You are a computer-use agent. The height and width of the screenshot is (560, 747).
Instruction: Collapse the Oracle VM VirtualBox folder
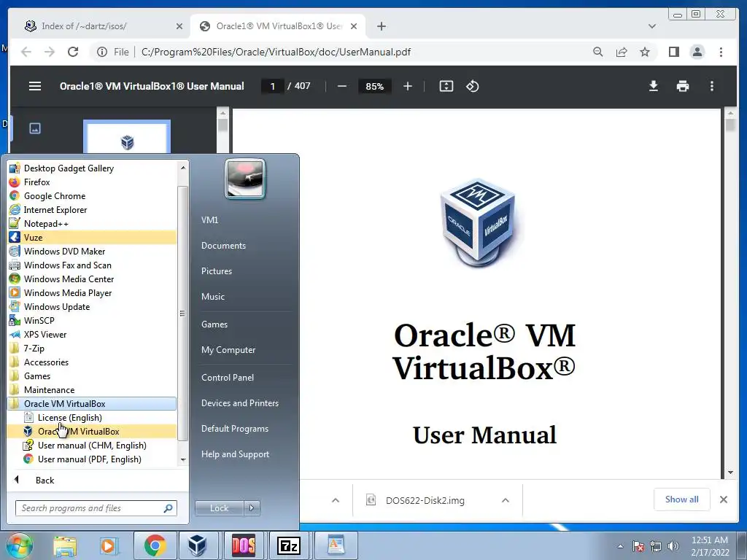(92, 404)
